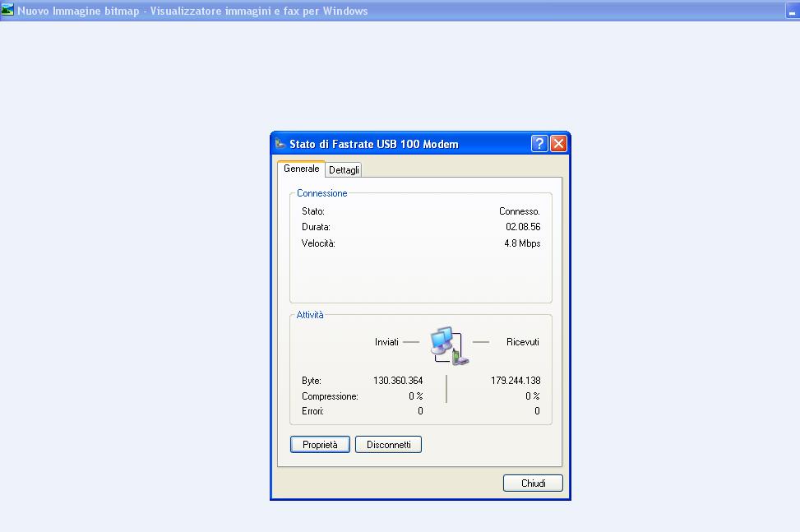
Task: Click the modem icon in the dialog title bar
Action: point(280,144)
